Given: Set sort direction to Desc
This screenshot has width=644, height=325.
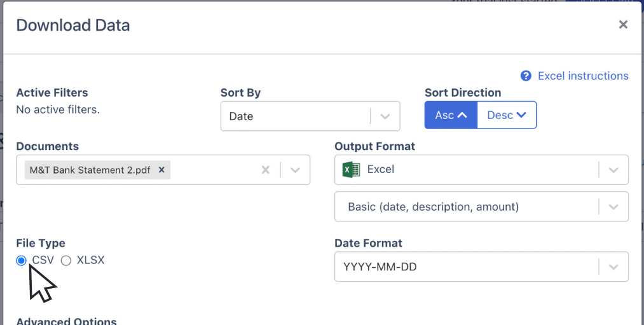Looking at the screenshot, I should (x=507, y=115).
